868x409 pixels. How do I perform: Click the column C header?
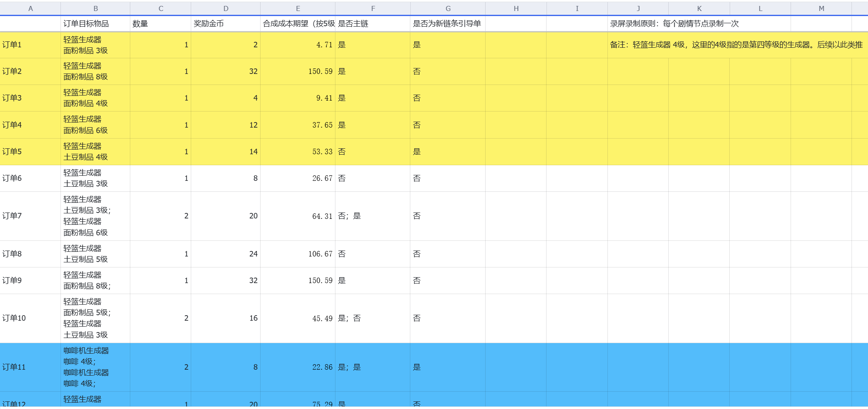click(x=161, y=8)
